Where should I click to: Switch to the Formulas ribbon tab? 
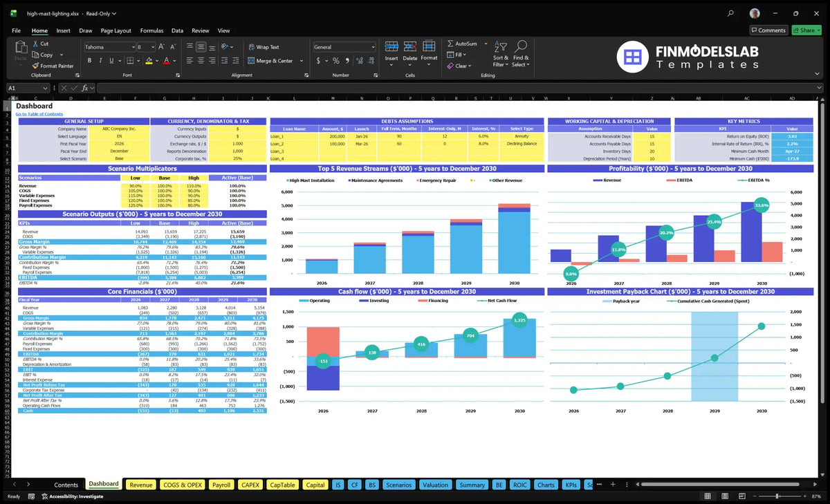point(151,30)
